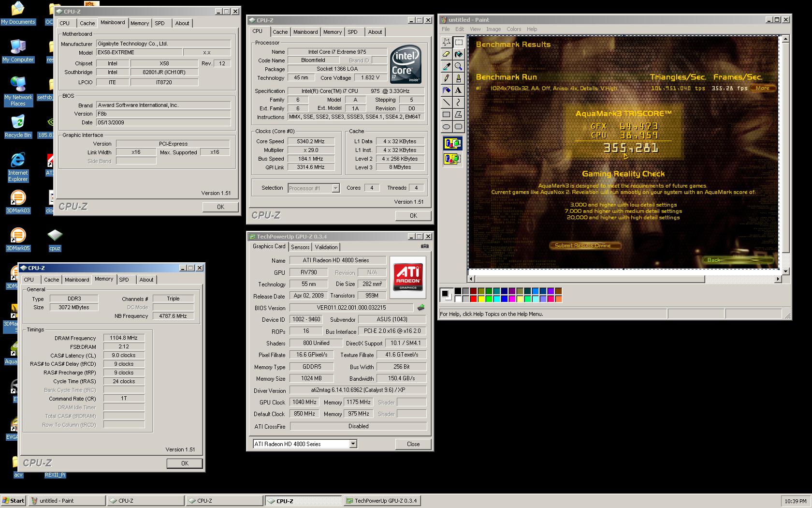
Task: Select the Rectangle shape tool
Action: point(447,115)
